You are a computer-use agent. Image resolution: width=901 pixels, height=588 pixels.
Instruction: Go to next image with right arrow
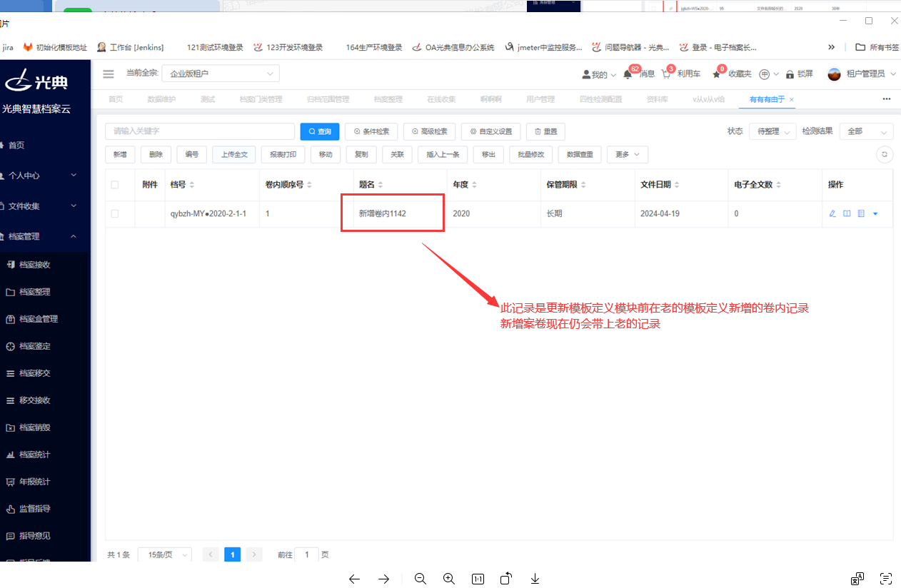pos(383,579)
